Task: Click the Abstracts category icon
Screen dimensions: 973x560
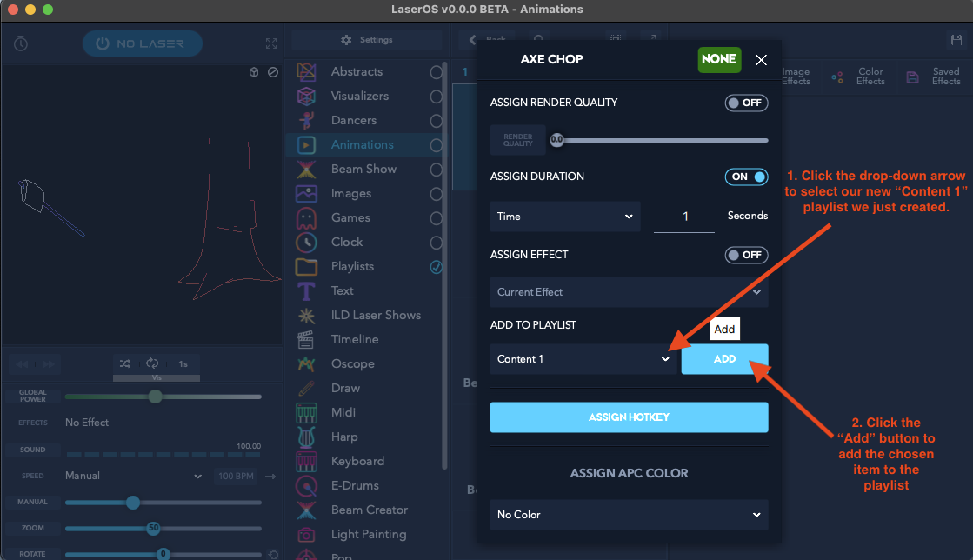Action: (306, 72)
